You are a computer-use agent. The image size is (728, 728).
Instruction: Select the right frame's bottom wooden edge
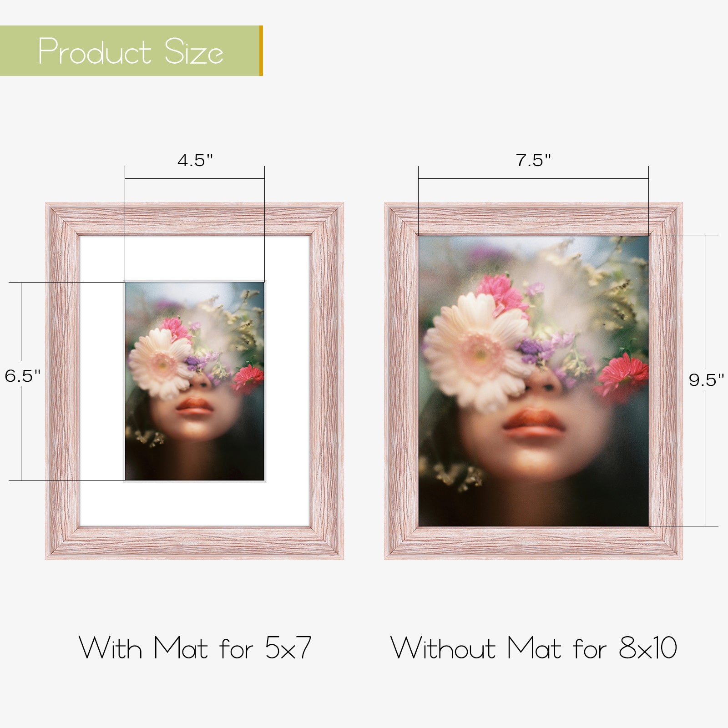click(x=533, y=543)
